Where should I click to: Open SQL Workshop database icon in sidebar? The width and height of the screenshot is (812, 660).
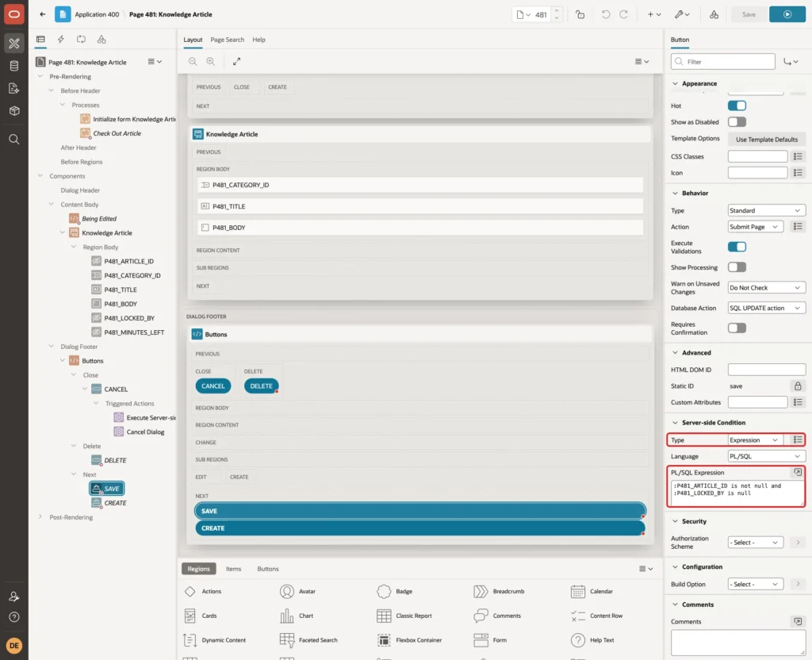point(14,66)
